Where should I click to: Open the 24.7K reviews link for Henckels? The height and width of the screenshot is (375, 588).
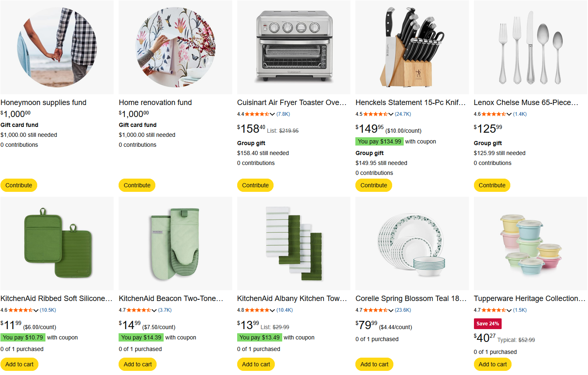tap(403, 114)
